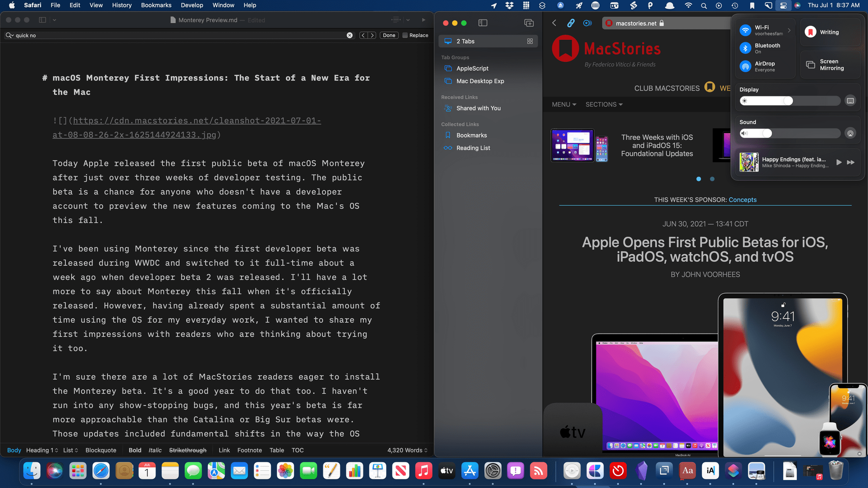Insert a Footnote from the format bar

click(x=249, y=450)
